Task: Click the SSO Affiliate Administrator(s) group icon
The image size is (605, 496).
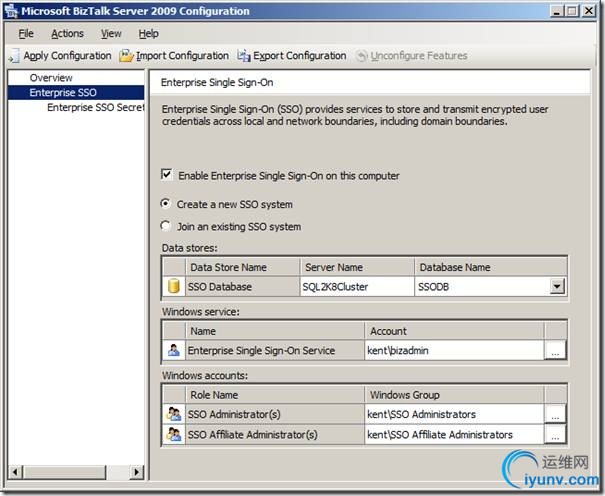Action: (174, 434)
